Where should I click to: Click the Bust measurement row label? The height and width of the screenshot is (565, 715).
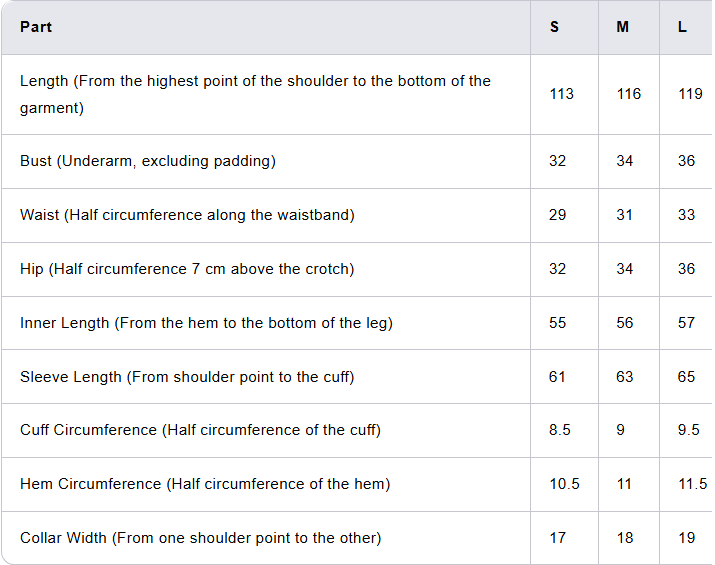coord(148,161)
